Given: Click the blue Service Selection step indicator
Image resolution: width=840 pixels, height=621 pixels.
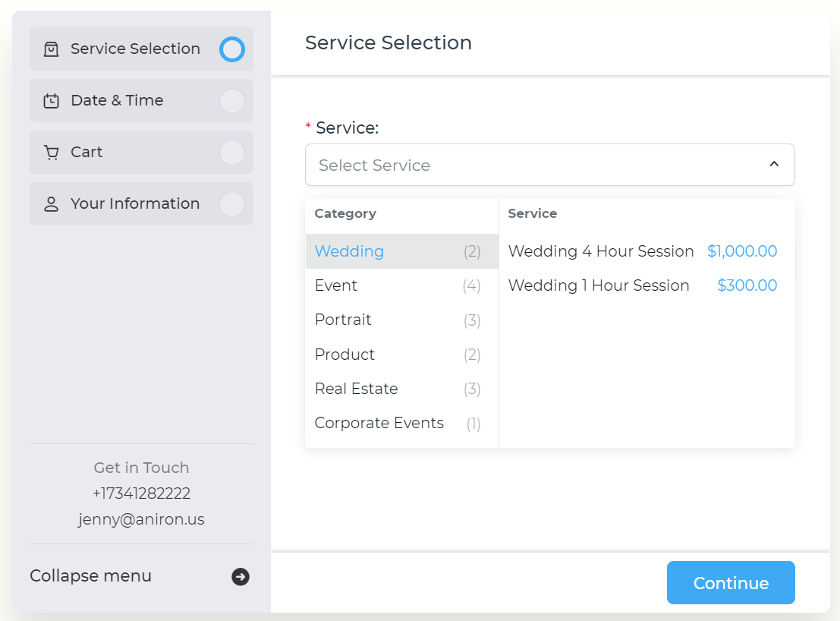Looking at the screenshot, I should tap(232, 49).
